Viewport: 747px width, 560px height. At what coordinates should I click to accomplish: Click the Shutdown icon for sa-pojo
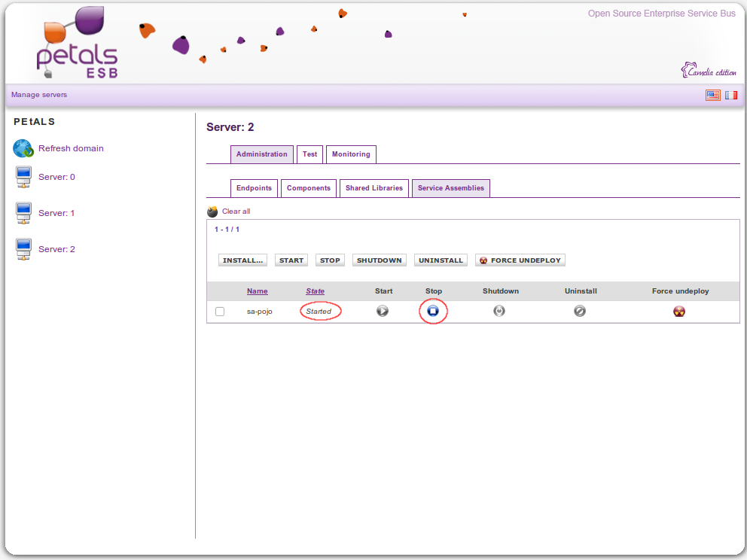click(499, 311)
